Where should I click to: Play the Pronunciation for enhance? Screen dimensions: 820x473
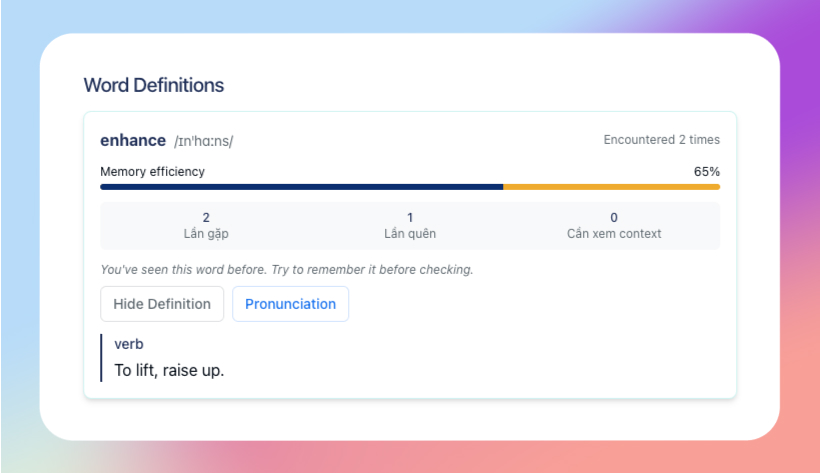pyautogui.click(x=290, y=304)
